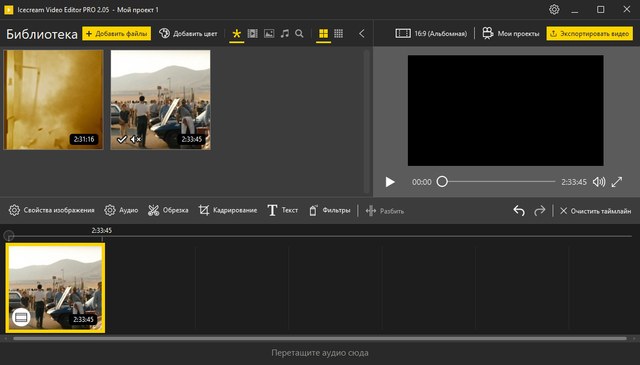Click the Разбить split tool
Image resolution: width=640 pixels, height=365 pixels.
[x=384, y=211]
